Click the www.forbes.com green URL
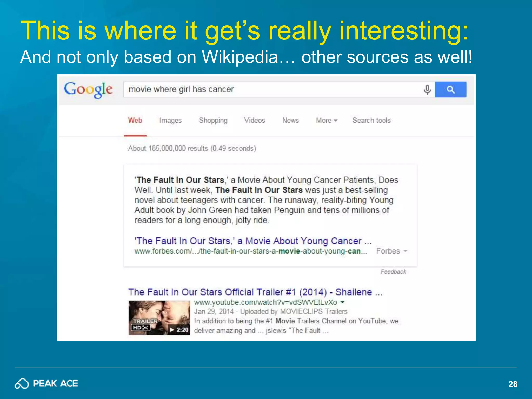Image resolution: width=532 pixels, height=399 pixels. pos(250,251)
